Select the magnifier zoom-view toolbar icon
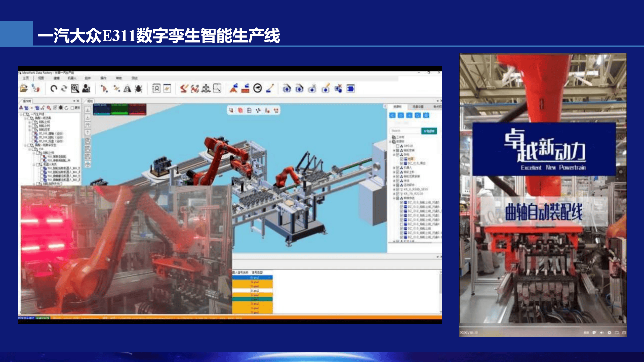 point(75,88)
